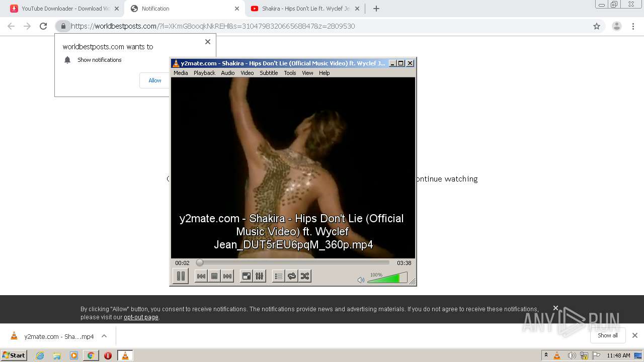Open VLC View menu
644x362 pixels.
(x=307, y=73)
